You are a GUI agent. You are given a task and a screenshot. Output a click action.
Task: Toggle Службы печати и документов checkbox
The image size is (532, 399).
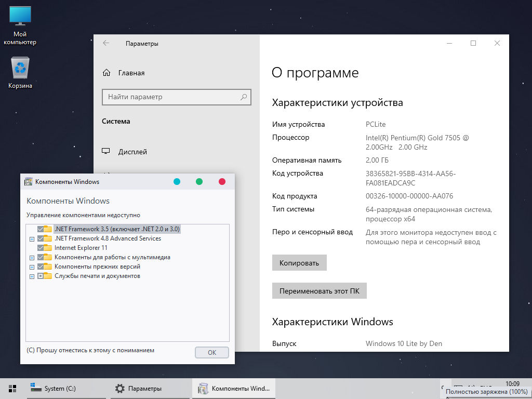pyautogui.click(x=41, y=276)
